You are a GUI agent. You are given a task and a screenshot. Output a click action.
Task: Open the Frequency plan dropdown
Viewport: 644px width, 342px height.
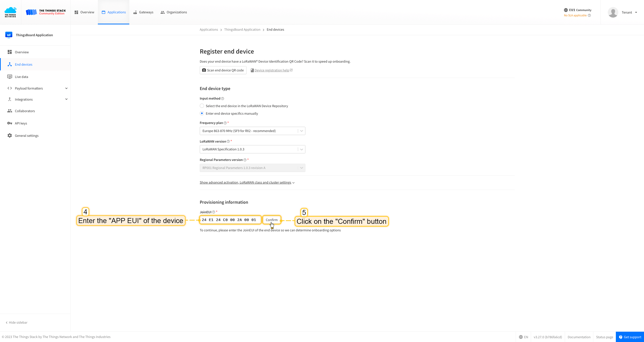252,131
